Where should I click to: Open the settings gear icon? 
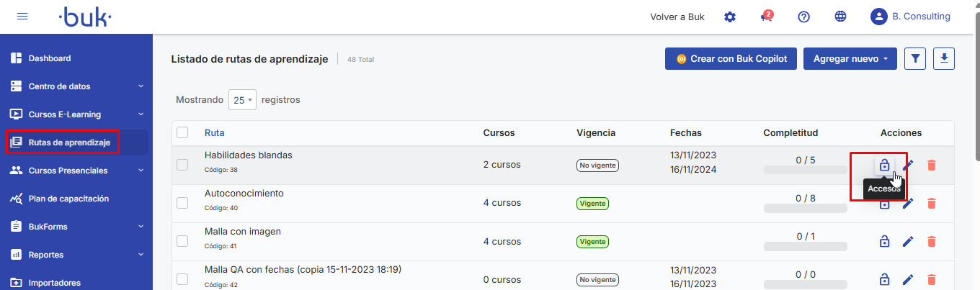(x=730, y=17)
